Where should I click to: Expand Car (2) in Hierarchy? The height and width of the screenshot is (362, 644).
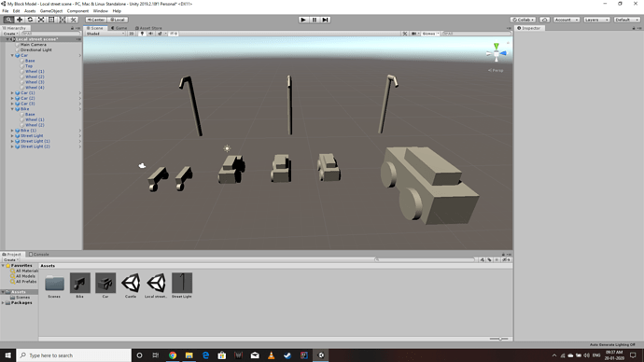coord(12,99)
